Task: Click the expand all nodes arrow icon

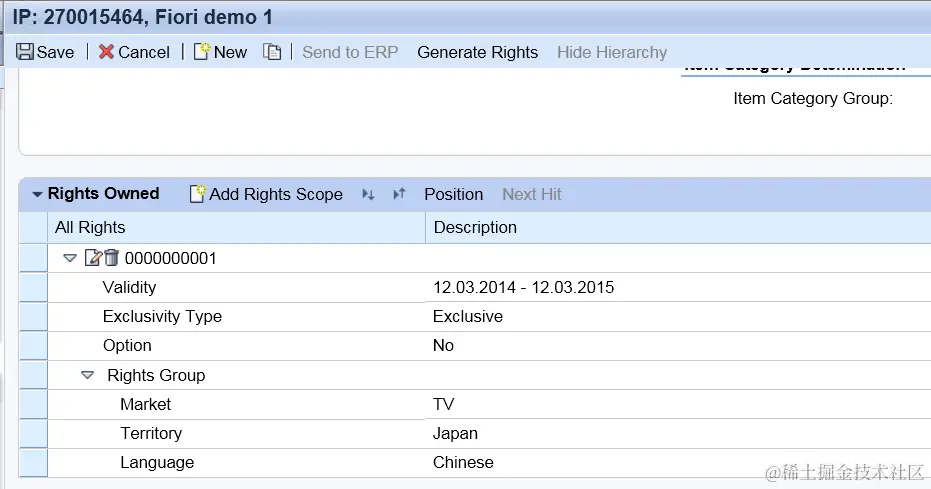Action: (x=367, y=194)
